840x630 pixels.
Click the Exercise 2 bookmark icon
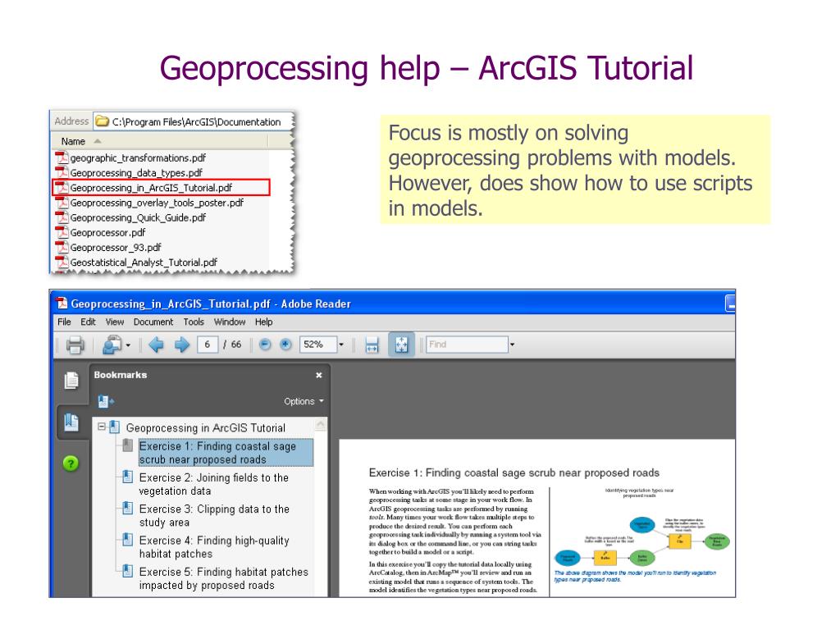127,476
